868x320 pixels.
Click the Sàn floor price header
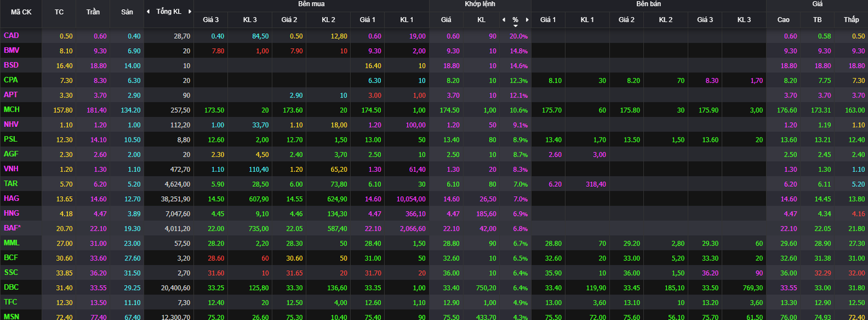pos(127,12)
